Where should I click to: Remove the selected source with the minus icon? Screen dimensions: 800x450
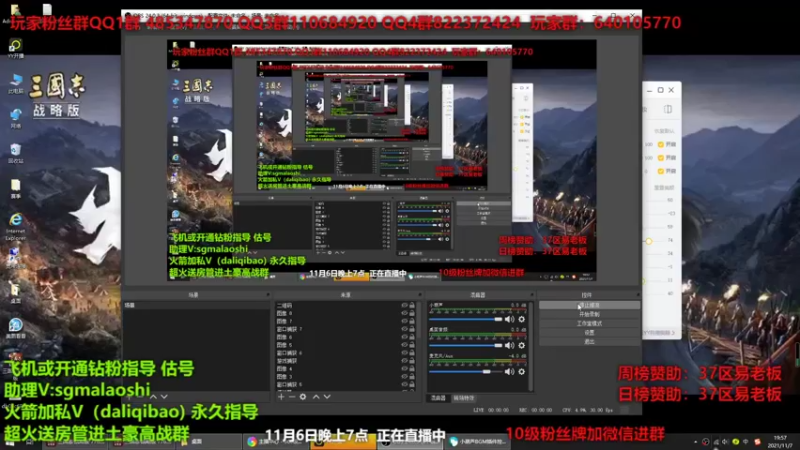point(292,396)
